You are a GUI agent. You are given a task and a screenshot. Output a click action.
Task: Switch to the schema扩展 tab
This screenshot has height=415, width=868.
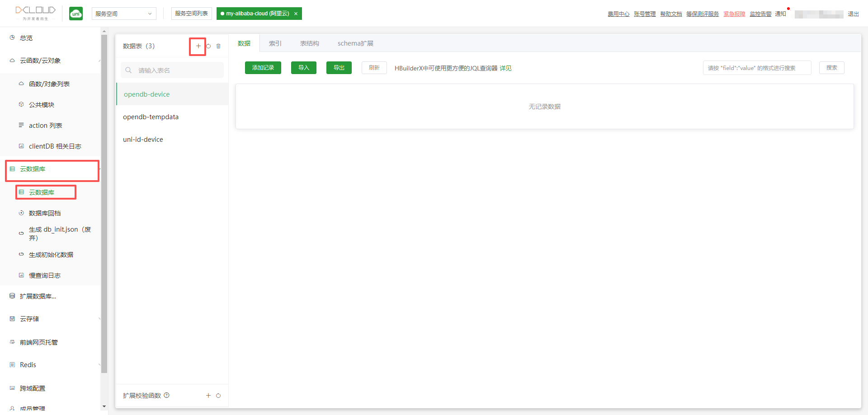(355, 43)
